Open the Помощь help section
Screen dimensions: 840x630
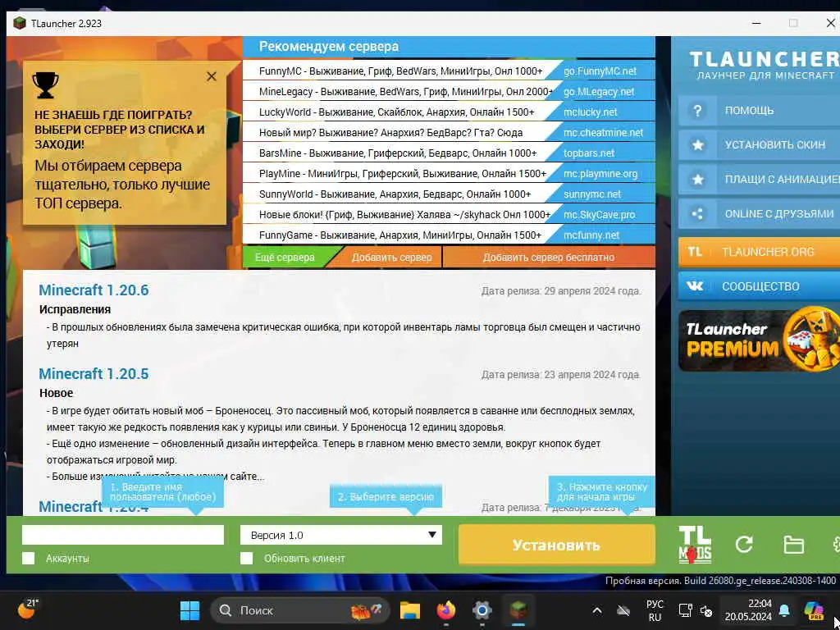click(x=759, y=111)
